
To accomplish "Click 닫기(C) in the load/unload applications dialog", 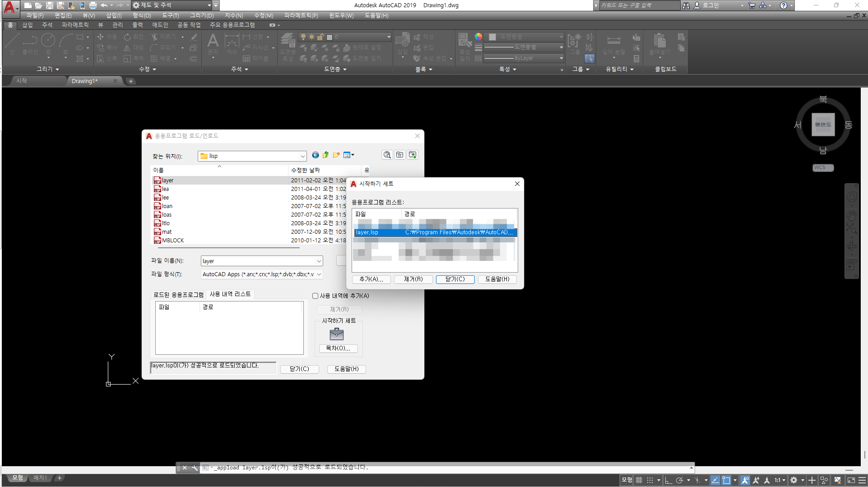I will [x=299, y=369].
